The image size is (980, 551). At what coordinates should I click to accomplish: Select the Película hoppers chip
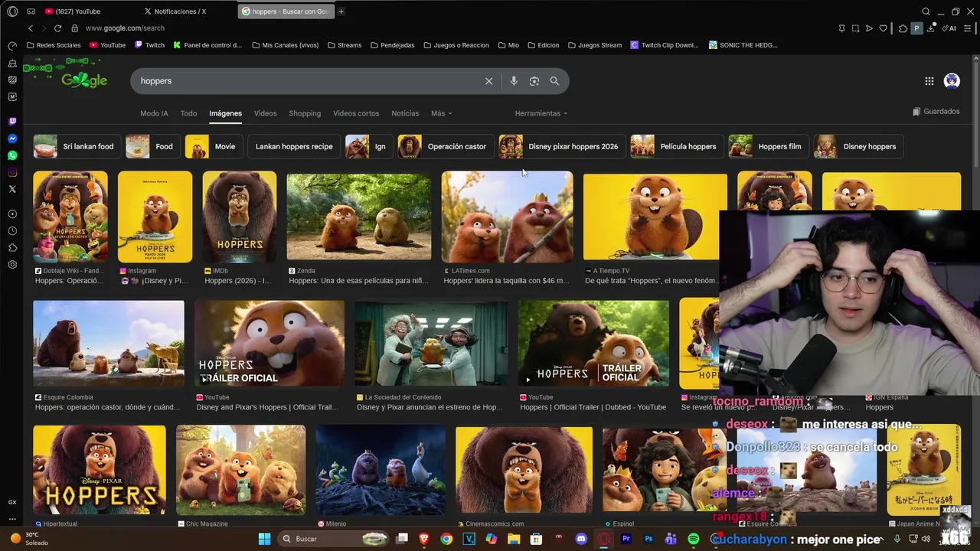point(676,146)
